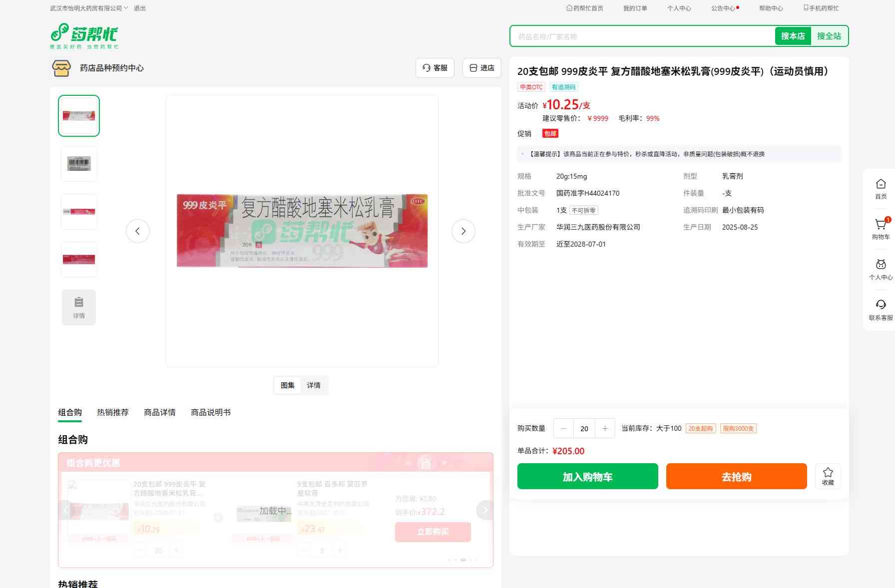Click the orange 去抢购 button
Viewport: 895px width, 588px height.
click(x=737, y=476)
